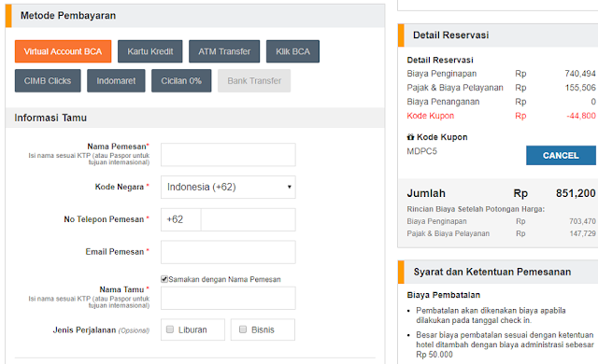
Task: Choose Cicilan 0% installment option
Action: click(181, 80)
